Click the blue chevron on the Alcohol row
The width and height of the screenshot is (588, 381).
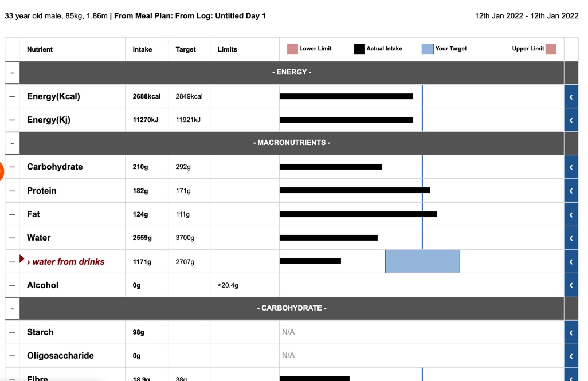point(571,285)
